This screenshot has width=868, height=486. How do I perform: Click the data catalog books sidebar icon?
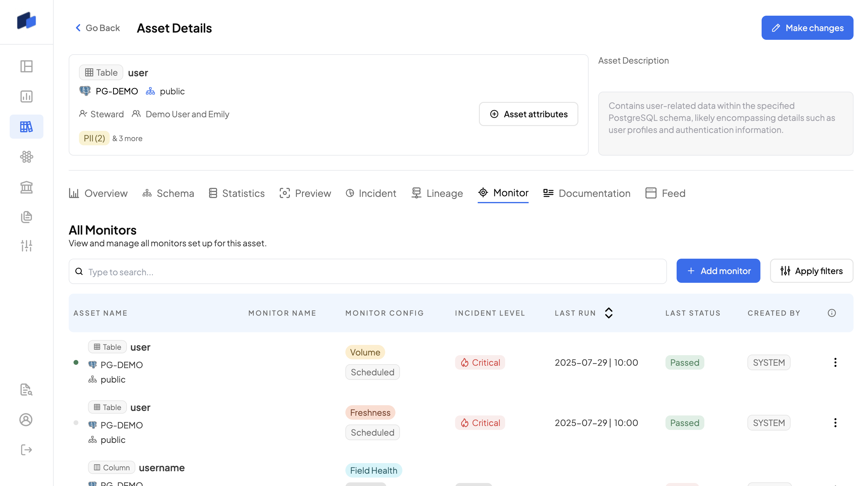point(26,127)
